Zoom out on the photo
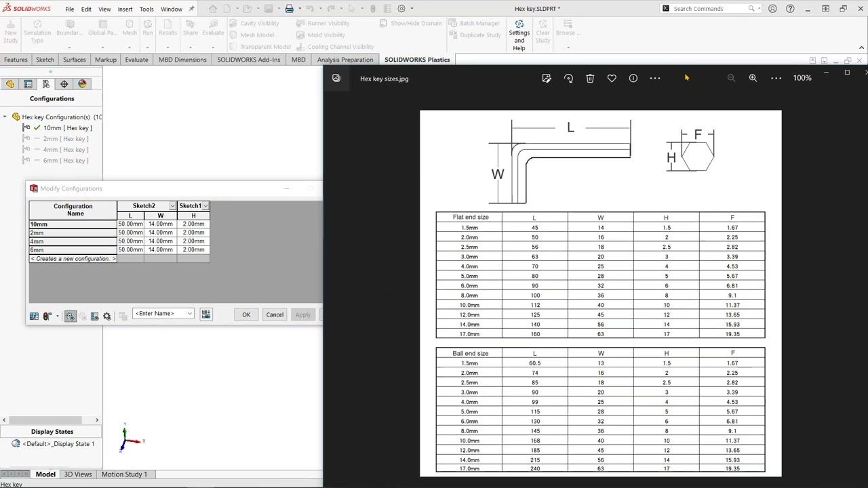The width and height of the screenshot is (868, 488). coord(731,78)
